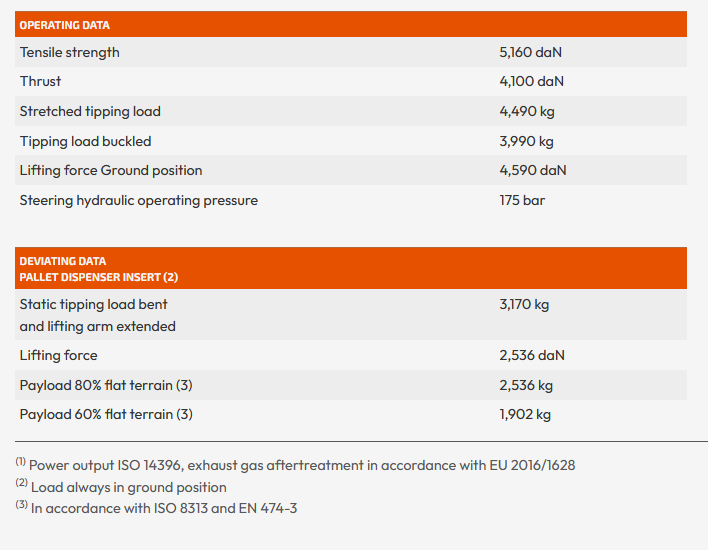Select the Static tipping load bent label
Screen dimensions: 708x550
[94, 304]
